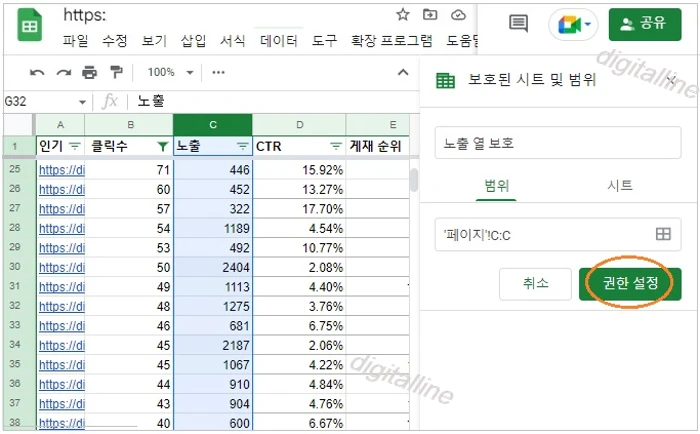Viewport: 700px width, 434px height.
Task: Star this spreadsheet
Action: coord(403,15)
